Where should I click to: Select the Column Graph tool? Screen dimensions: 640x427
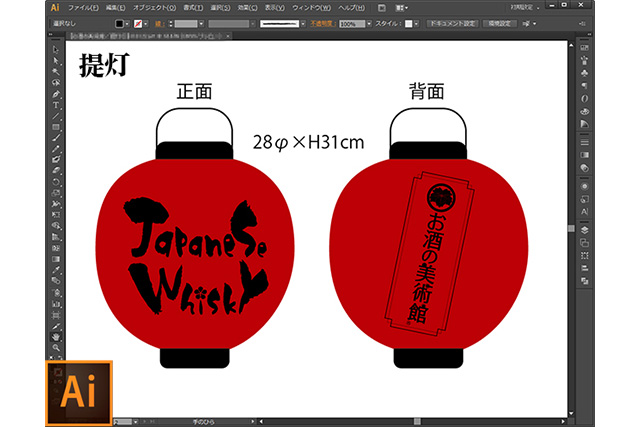pyautogui.click(x=56, y=303)
